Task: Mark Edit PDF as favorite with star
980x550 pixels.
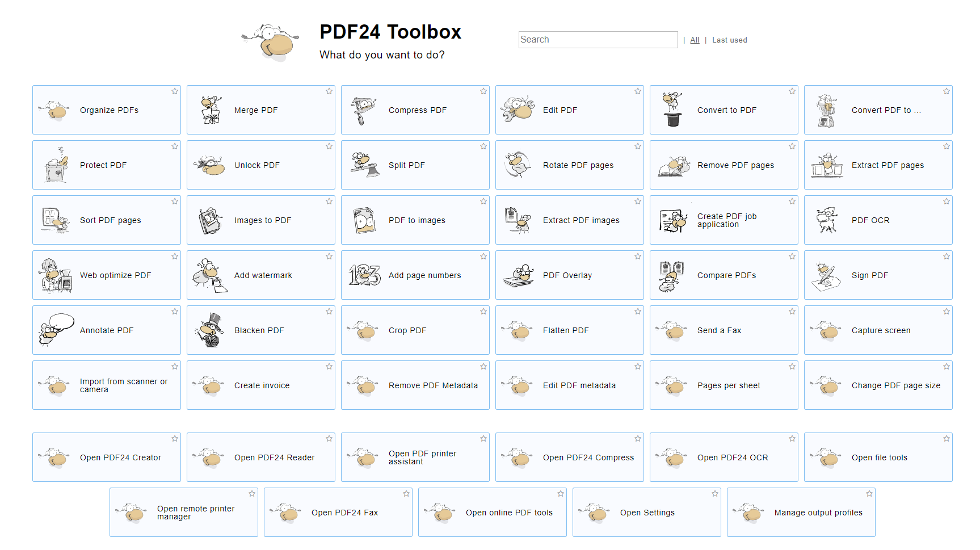Action: point(638,91)
